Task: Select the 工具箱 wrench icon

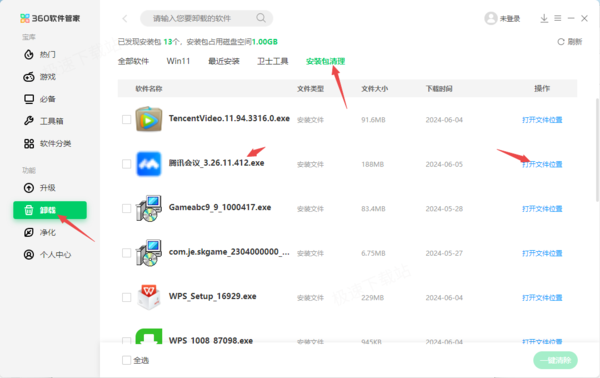Action: [x=29, y=121]
